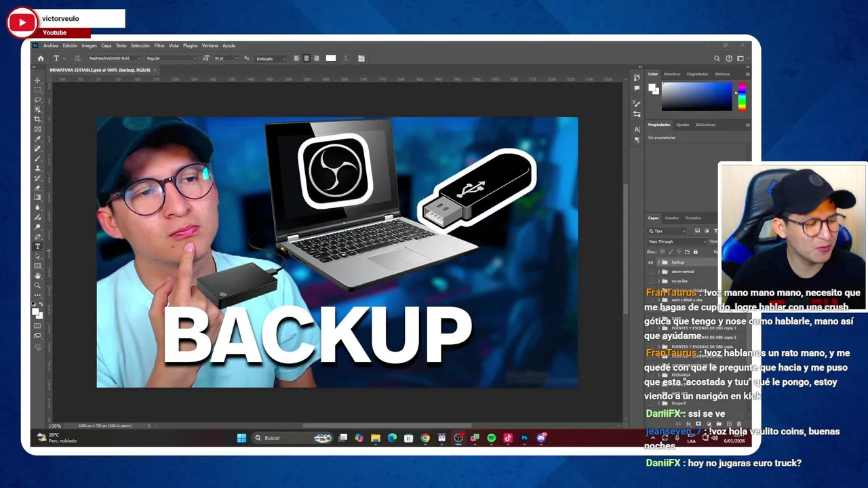This screenshot has width=868, height=488.
Task: Switch to the Muestras tab
Action: (x=672, y=74)
